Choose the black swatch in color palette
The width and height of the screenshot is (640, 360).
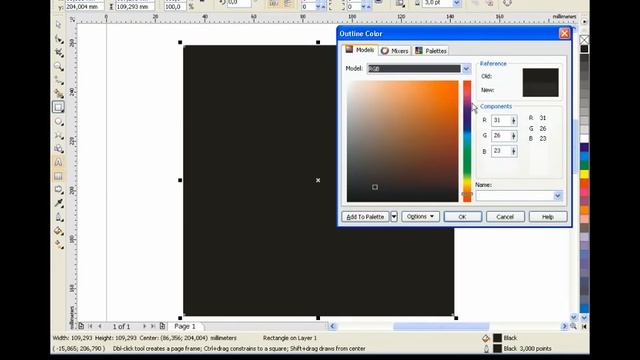pyautogui.click(x=584, y=49)
